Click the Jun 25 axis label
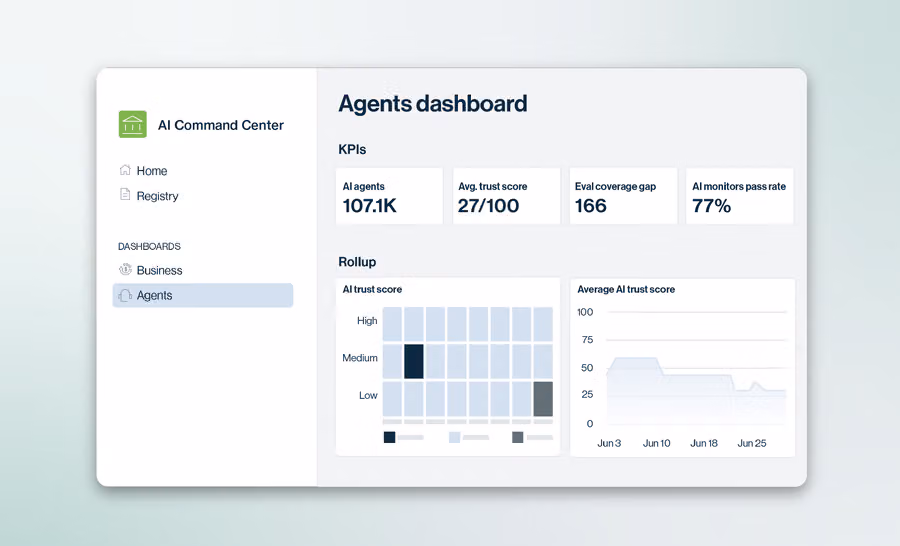The image size is (900, 546). click(752, 443)
